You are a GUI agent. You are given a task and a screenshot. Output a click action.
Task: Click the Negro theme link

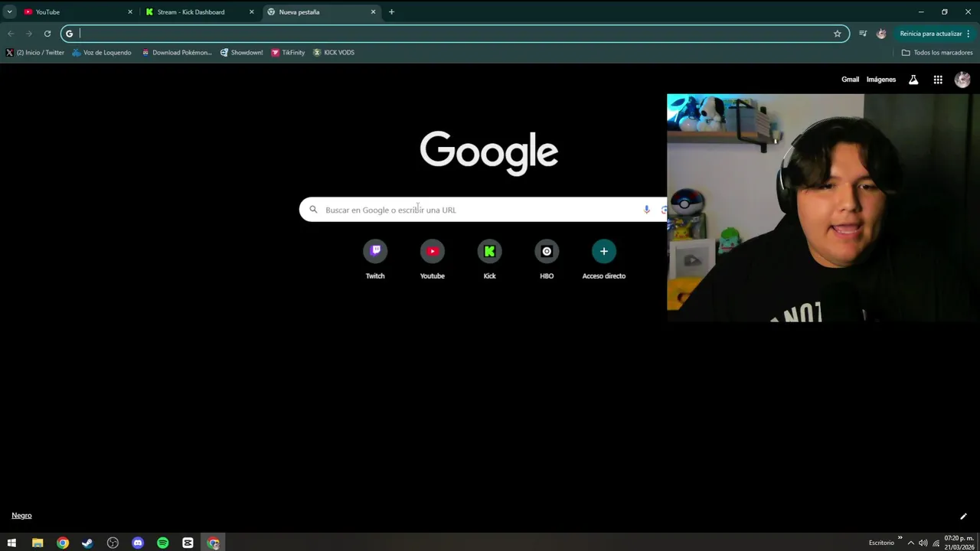(21, 516)
